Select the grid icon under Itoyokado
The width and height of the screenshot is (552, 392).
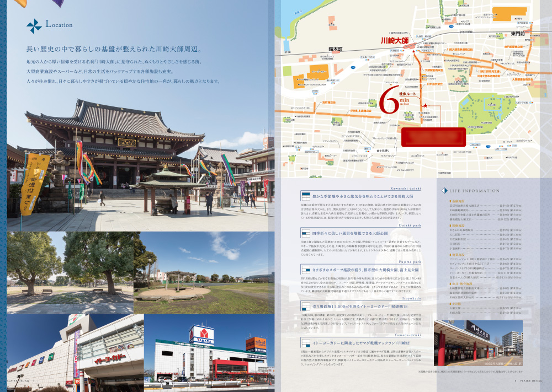click(x=305, y=305)
